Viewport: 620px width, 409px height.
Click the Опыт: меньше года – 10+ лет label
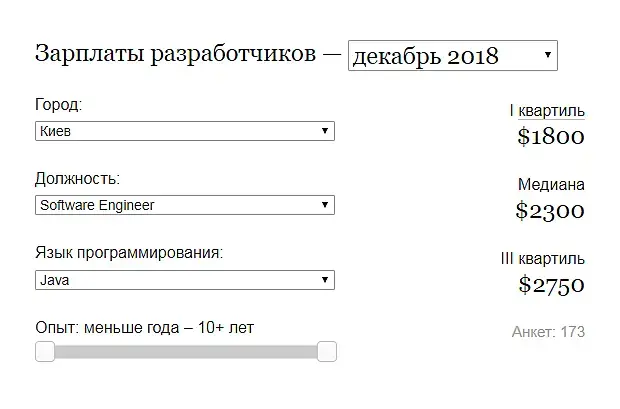click(151, 327)
